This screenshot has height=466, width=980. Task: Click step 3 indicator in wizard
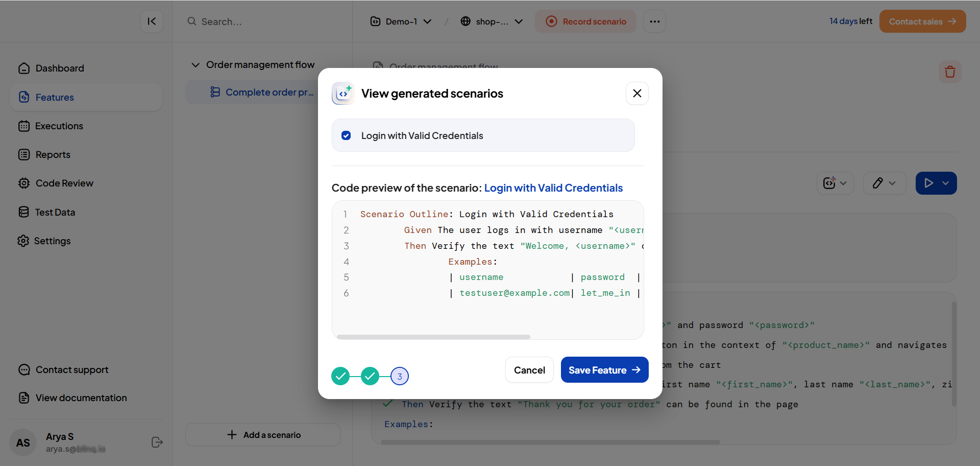click(400, 377)
